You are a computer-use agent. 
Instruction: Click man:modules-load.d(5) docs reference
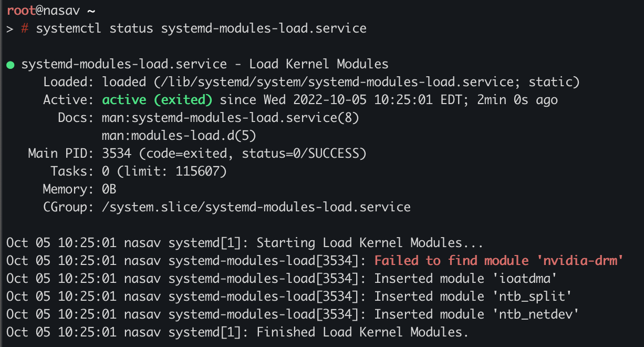click(179, 136)
